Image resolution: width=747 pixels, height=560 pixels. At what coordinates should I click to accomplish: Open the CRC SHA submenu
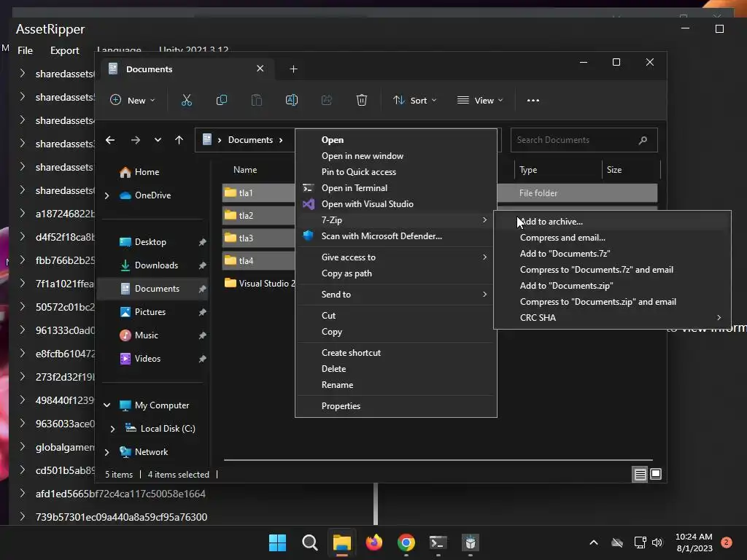612,318
